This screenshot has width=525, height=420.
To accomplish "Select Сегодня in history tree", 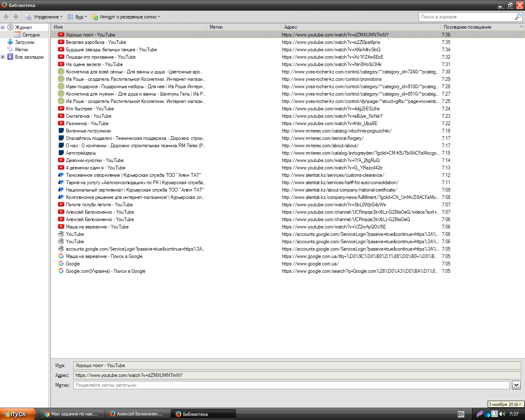I will click(31, 35).
